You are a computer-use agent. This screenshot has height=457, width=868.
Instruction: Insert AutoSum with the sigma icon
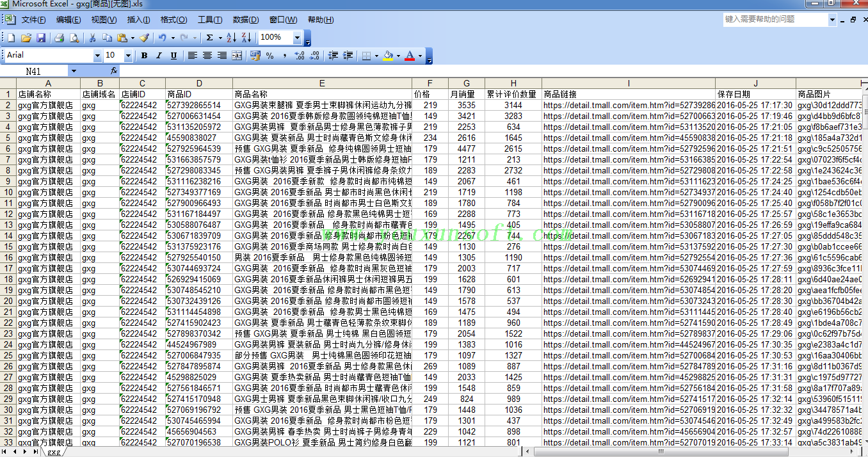tap(209, 38)
